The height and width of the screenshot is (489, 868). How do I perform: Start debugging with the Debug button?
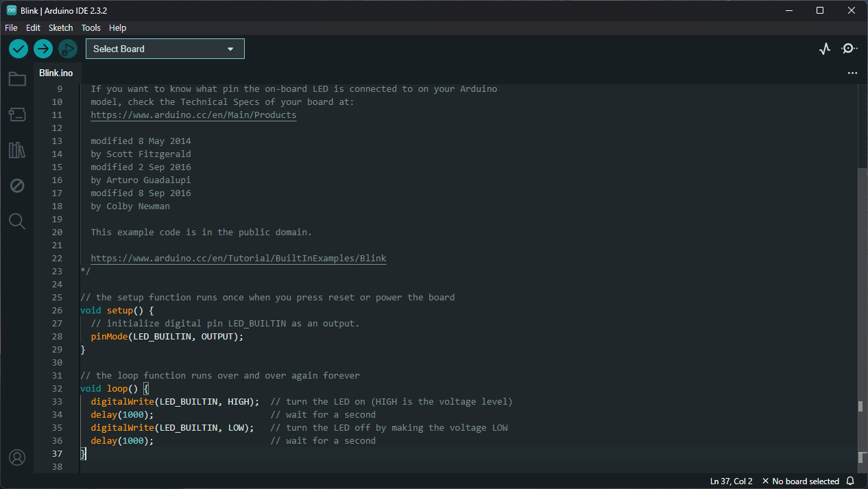67,49
